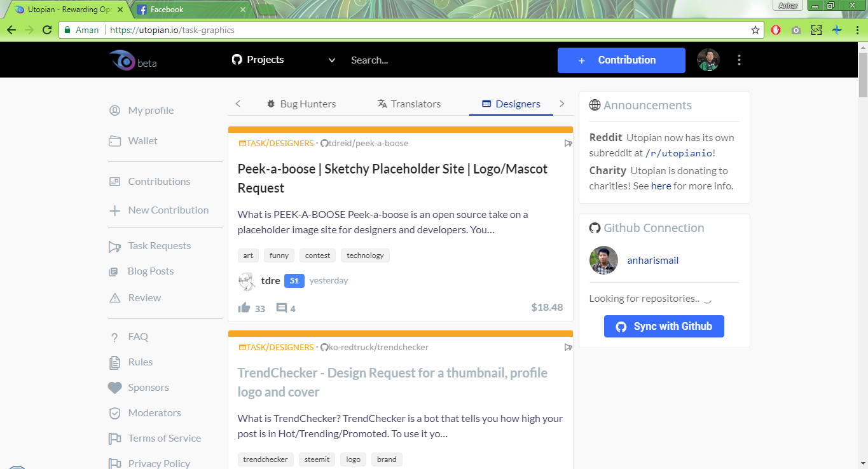Click the funny tag
This screenshot has height=469, width=868.
tap(279, 255)
